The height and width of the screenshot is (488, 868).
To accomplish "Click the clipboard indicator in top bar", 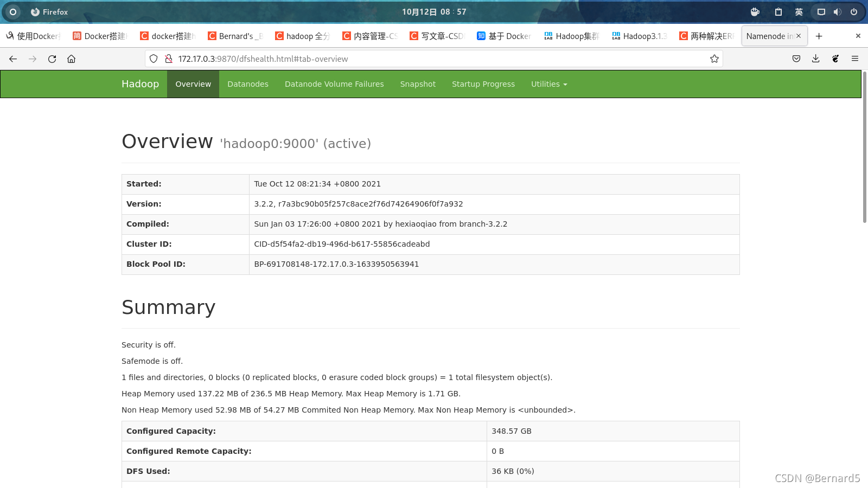I will pyautogui.click(x=778, y=11).
